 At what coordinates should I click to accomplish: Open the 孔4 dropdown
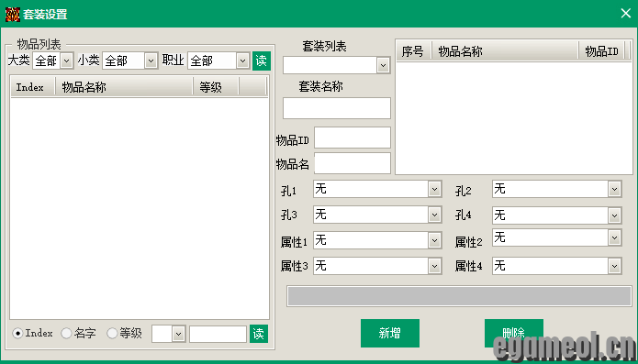coord(614,215)
